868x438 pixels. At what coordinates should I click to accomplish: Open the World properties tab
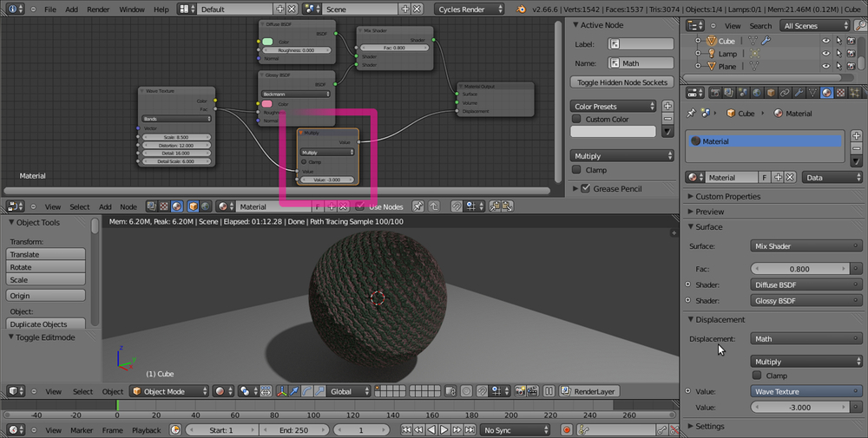point(755,93)
